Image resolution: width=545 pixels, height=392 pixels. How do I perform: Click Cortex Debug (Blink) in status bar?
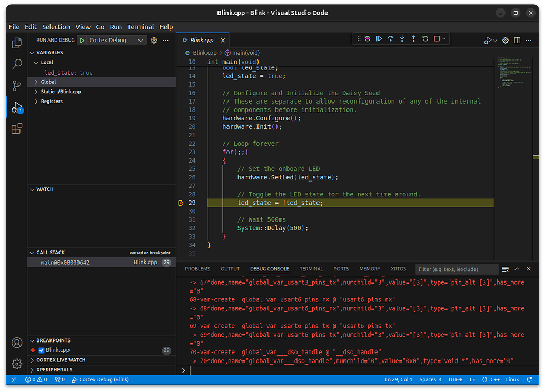pyautogui.click(x=100, y=379)
